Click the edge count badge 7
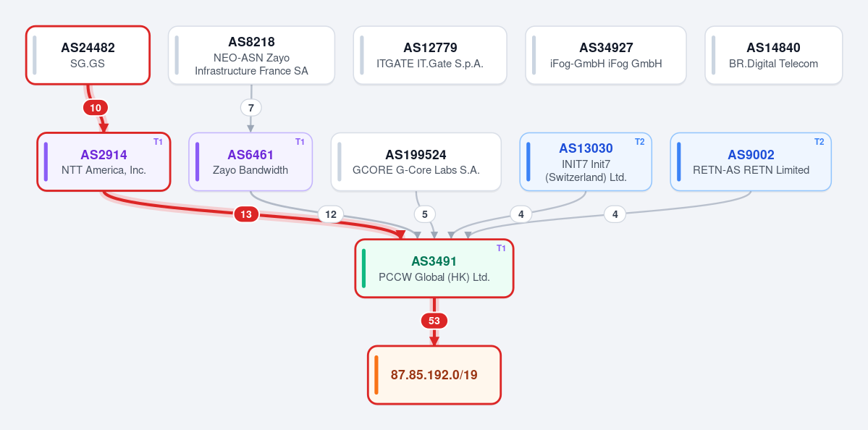The image size is (868, 430). (x=250, y=108)
